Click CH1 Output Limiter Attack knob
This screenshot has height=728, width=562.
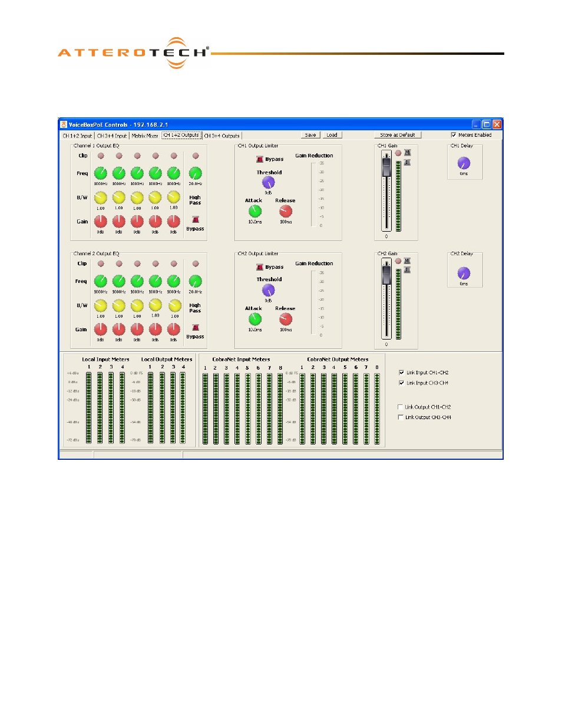[255, 211]
